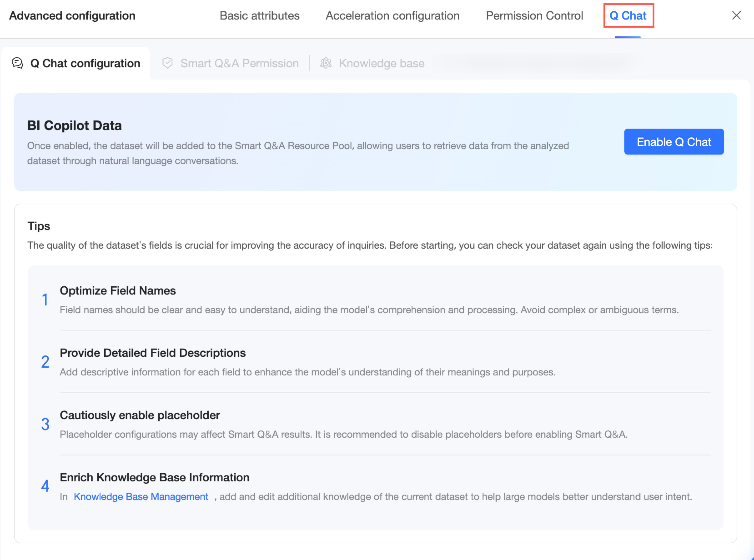Close the Advanced configuration dialog

tap(736, 15)
